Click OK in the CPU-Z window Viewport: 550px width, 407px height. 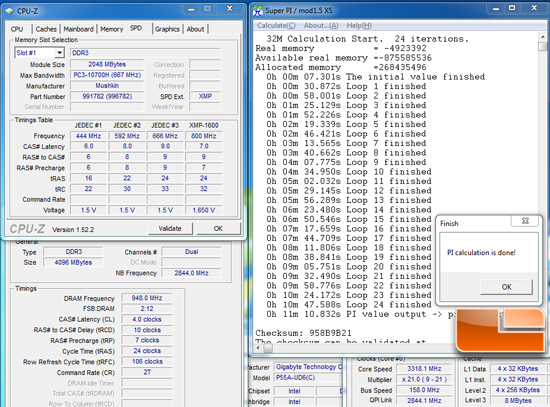[x=218, y=228]
